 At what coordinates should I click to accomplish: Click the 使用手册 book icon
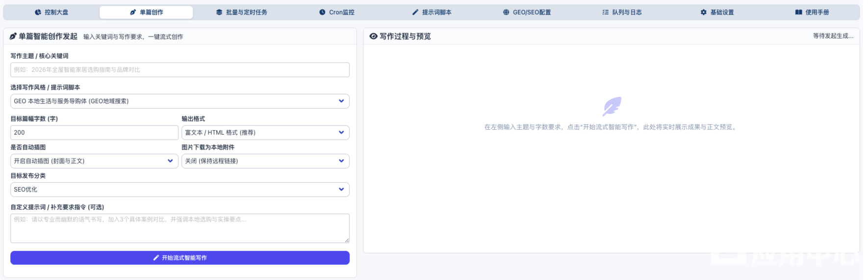(x=799, y=12)
